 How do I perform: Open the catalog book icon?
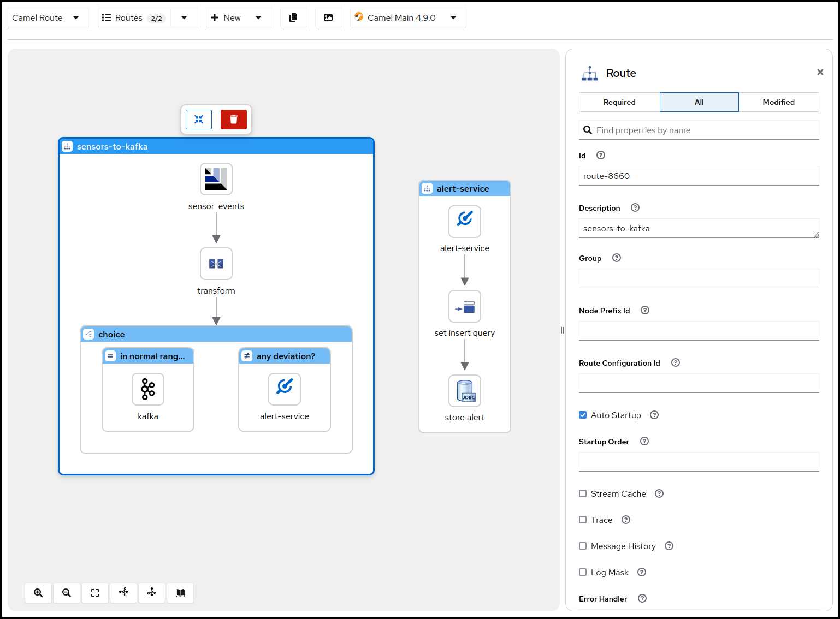point(180,593)
